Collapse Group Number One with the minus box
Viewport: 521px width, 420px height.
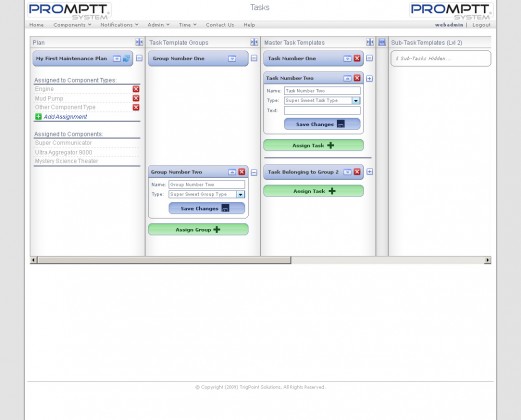(254, 58)
